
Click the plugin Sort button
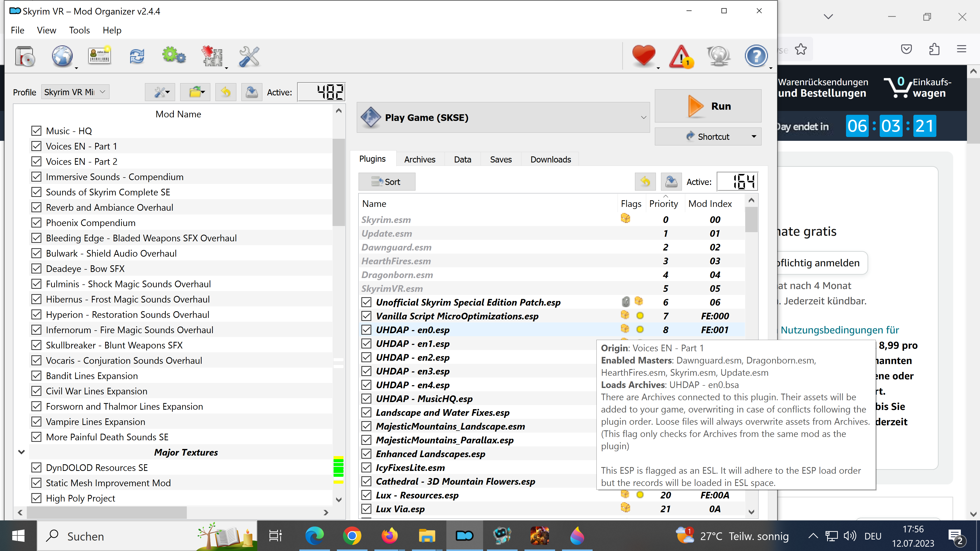click(x=387, y=182)
